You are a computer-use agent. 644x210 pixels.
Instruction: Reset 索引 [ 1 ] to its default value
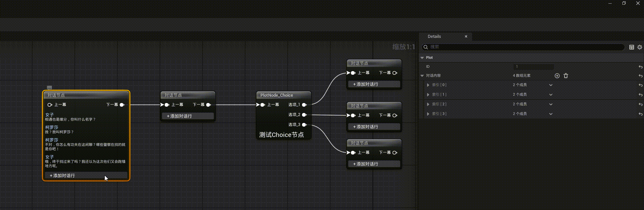(x=640, y=95)
